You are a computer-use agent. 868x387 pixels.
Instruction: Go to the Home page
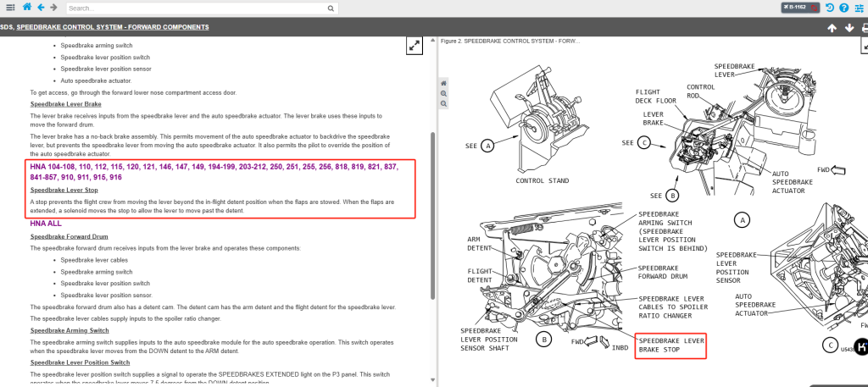click(x=26, y=7)
